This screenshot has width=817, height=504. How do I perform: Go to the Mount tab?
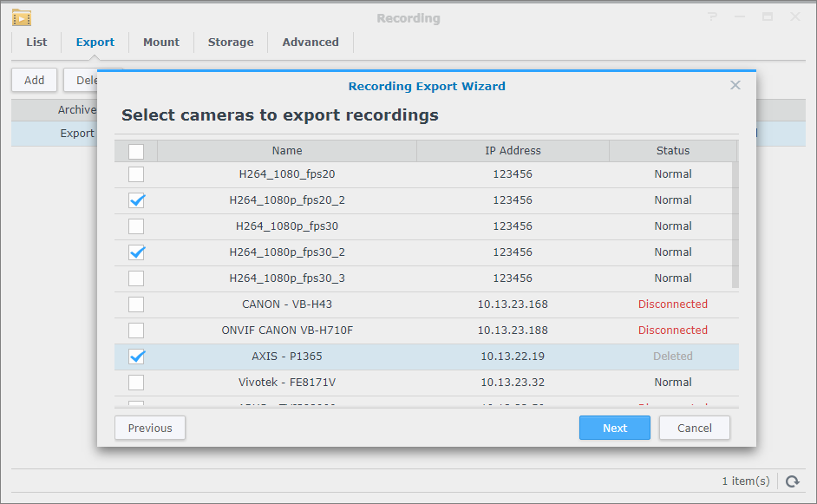pyautogui.click(x=161, y=42)
